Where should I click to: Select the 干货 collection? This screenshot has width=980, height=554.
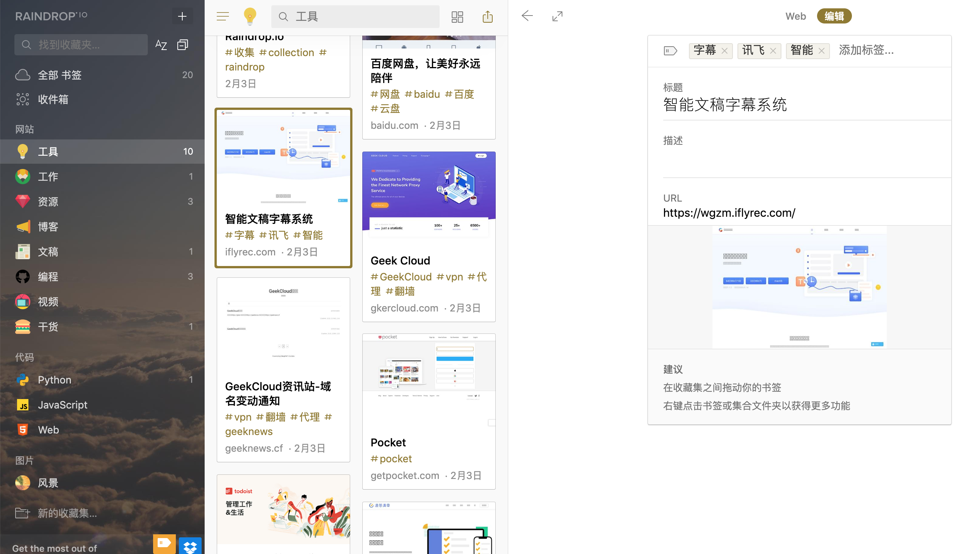tap(102, 327)
